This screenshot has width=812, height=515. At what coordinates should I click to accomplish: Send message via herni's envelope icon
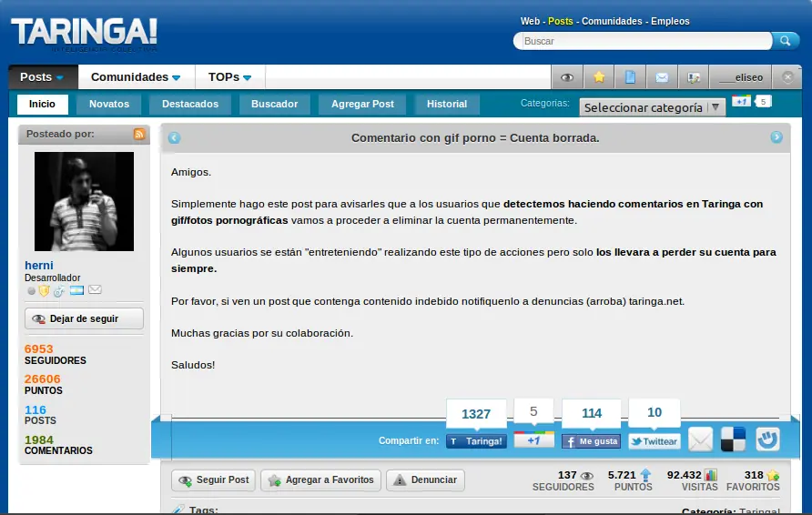pos(95,290)
